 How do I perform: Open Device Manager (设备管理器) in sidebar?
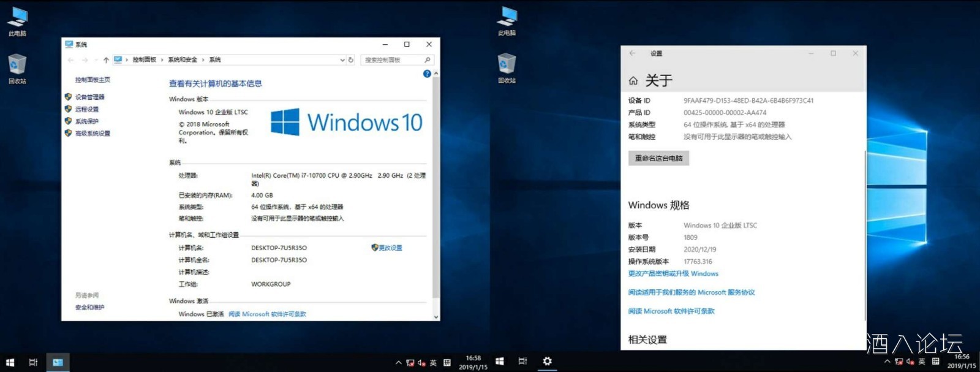[89, 97]
